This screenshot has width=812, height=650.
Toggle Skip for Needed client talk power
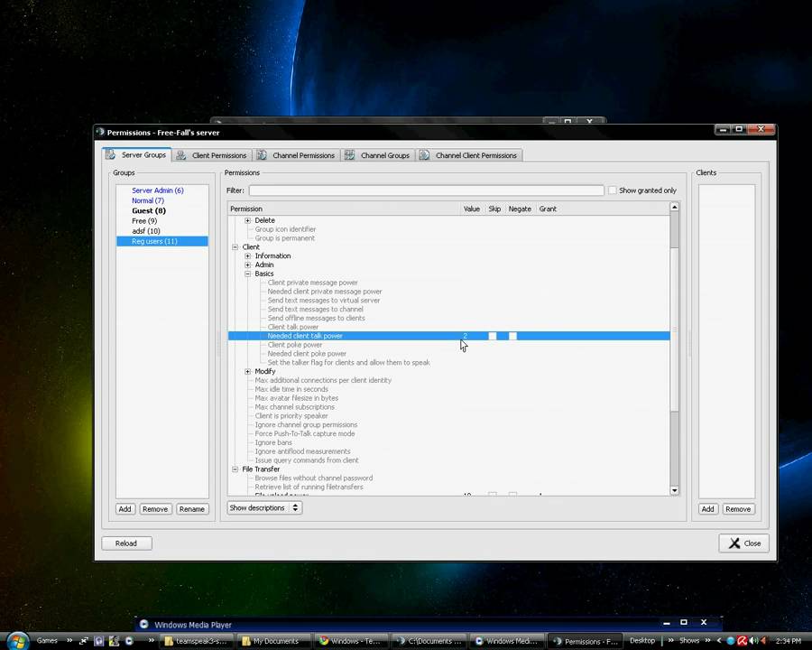[x=493, y=336]
